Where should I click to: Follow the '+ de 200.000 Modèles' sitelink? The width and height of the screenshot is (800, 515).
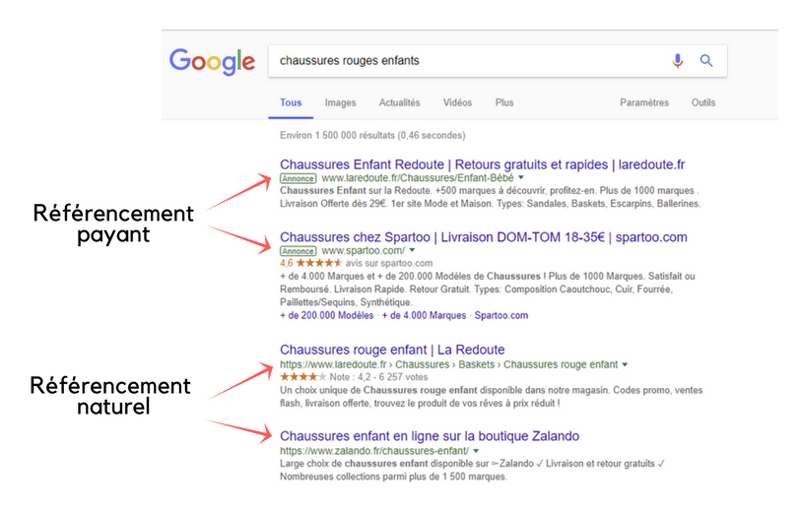[327, 315]
